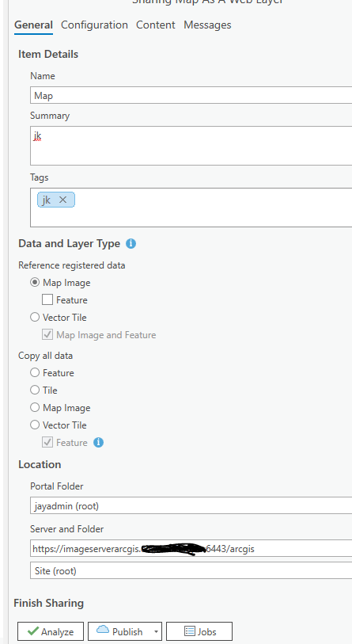The width and height of the screenshot is (352, 644).
Task: Remove the jk tag with its X
Action: click(x=62, y=200)
